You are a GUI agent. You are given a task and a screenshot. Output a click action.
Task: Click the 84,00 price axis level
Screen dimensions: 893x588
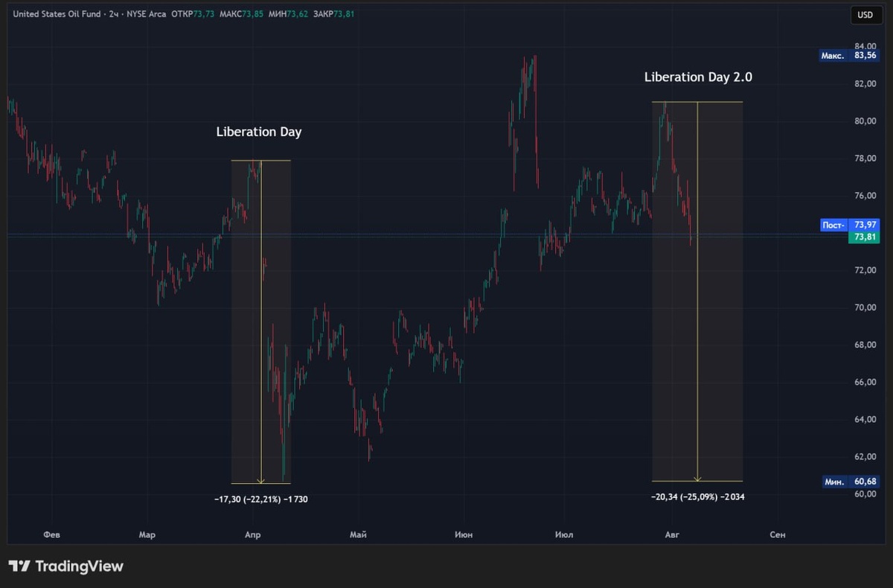coord(864,46)
